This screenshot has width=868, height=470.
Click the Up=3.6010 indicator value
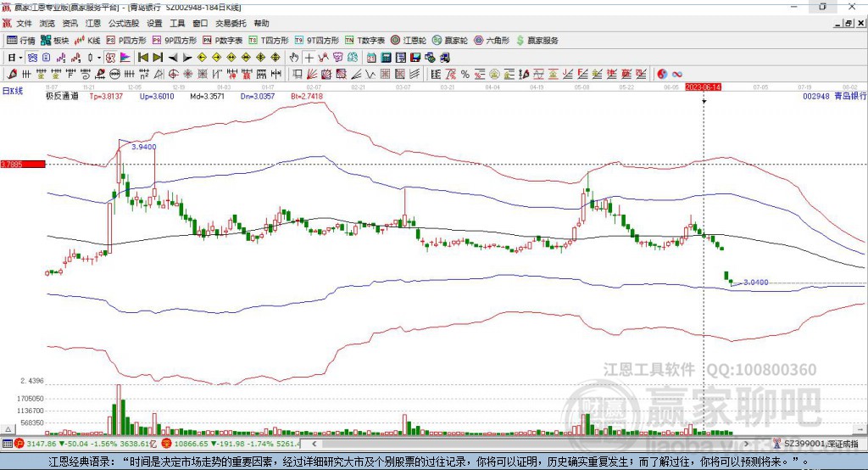pos(157,96)
